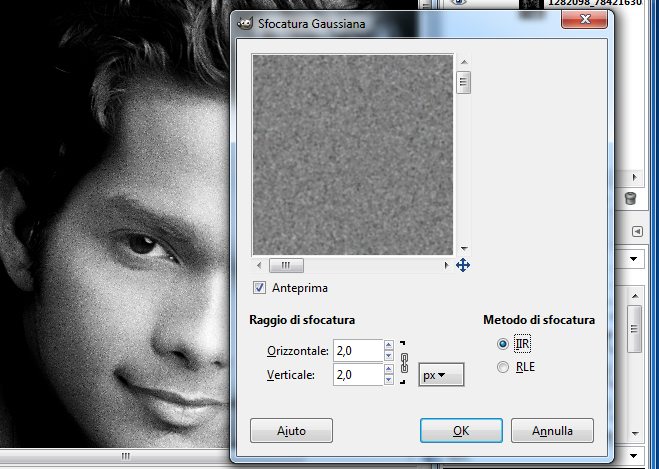Increase the Orizzontale radius with up arrow
The height and width of the screenshot is (469, 659).
pos(388,345)
